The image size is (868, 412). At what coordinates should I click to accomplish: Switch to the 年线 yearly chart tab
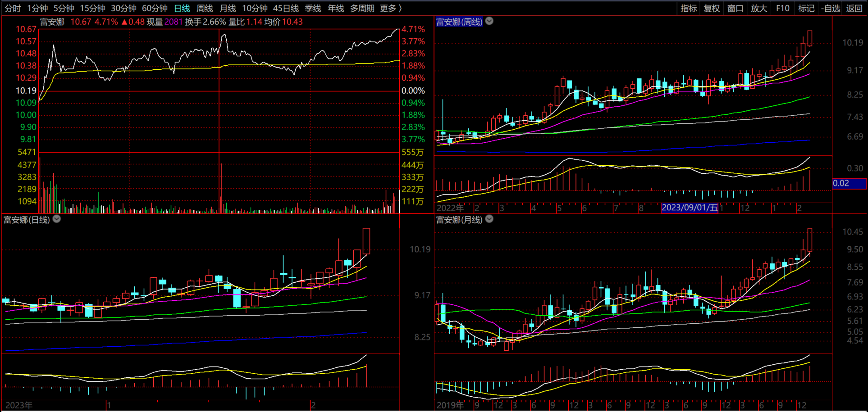336,9
